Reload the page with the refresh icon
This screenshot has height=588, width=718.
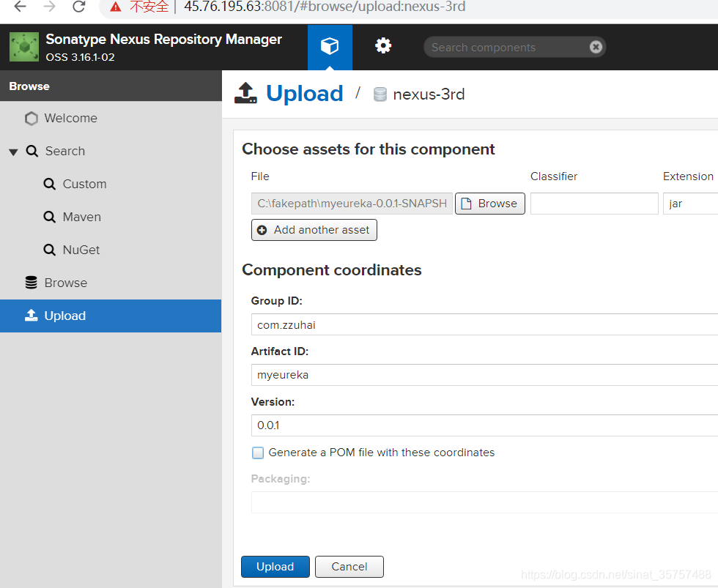click(79, 7)
